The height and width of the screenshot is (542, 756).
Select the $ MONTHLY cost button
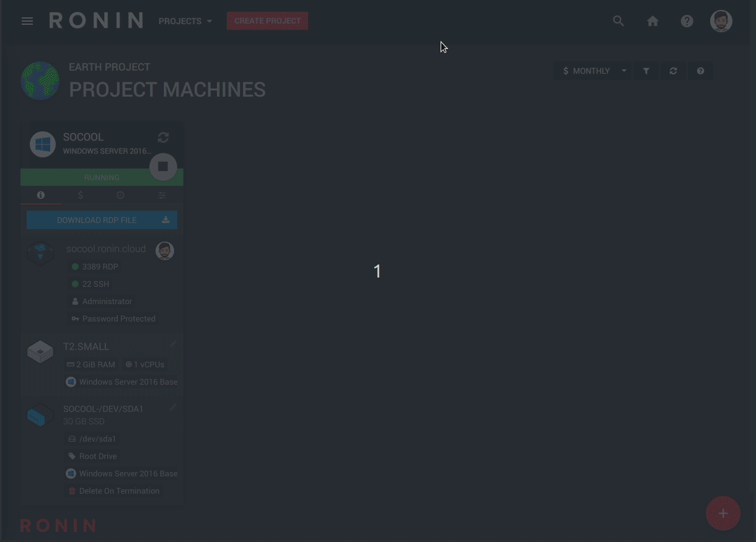coord(586,71)
